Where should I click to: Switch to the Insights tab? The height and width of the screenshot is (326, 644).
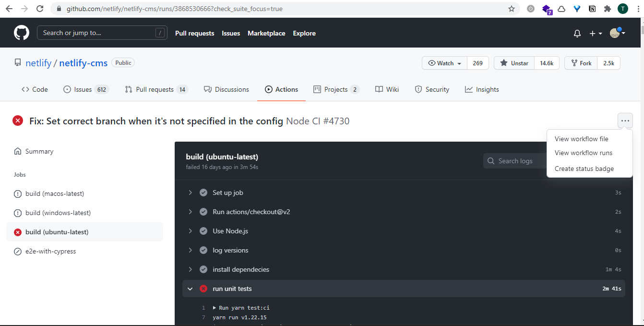[x=482, y=89]
